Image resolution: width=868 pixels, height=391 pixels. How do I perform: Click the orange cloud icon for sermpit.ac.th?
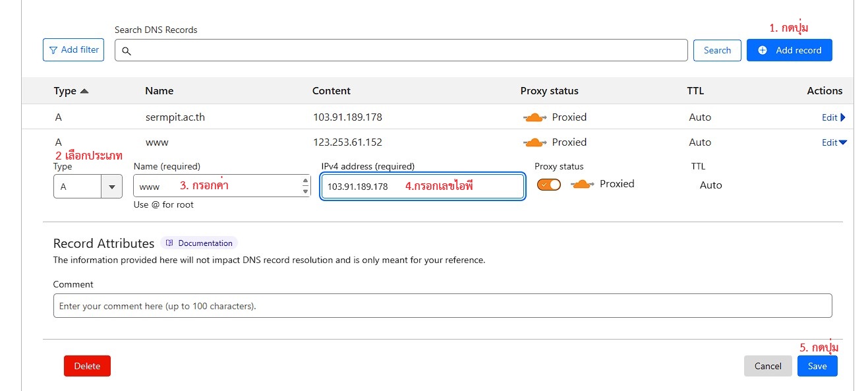pyautogui.click(x=535, y=117)
